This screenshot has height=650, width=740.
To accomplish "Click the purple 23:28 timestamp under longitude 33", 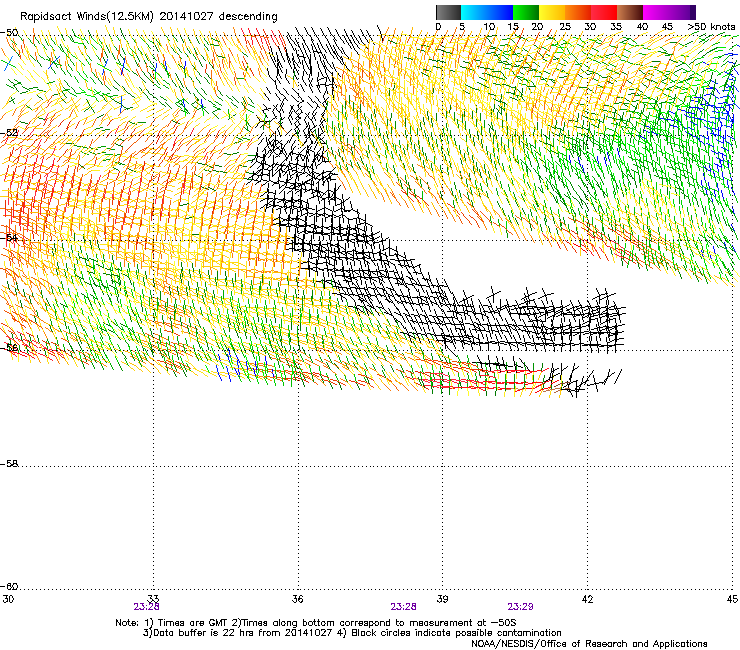I will click(x=146, y=607).
